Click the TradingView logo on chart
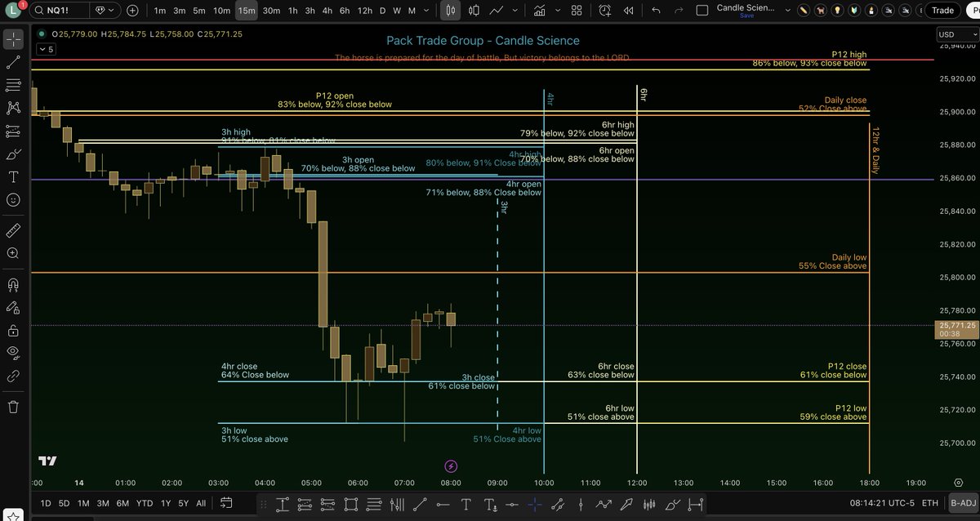 pyautogui.click(x=48, y=460)
